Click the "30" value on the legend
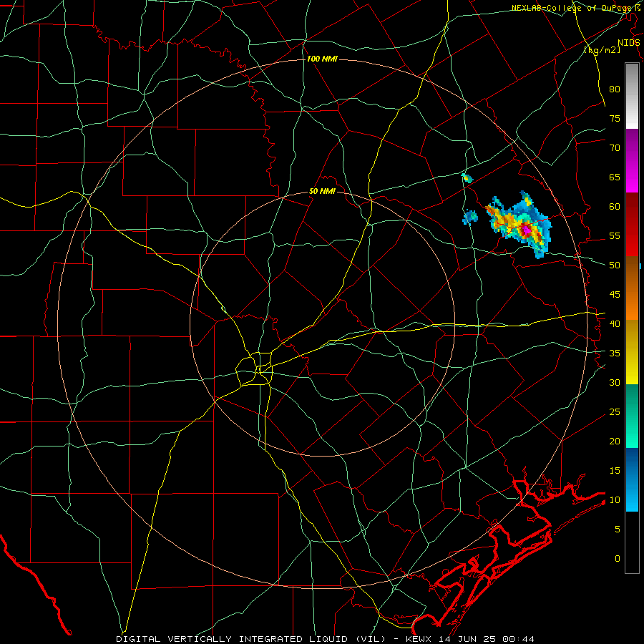 [x=615, y=383]
